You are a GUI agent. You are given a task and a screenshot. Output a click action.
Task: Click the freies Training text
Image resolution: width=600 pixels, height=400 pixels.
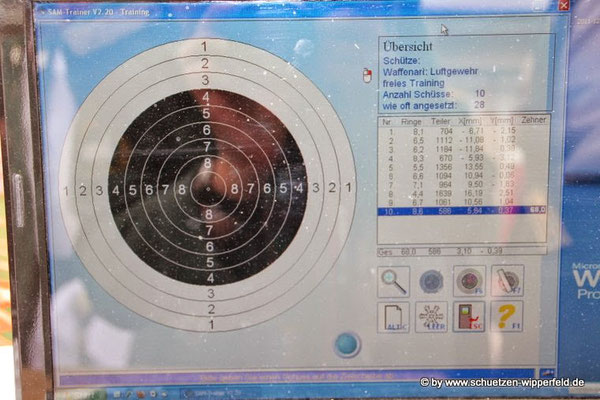(414, 83)
